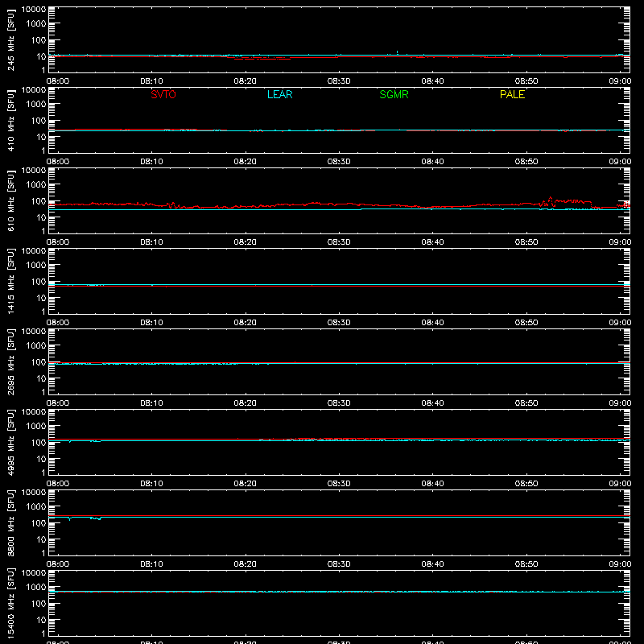Image resolution: width=644 pixels, height=644 pixels.
Task: Click the 09:00 tick label under 245 MHz plot
Action: [620, 81]
